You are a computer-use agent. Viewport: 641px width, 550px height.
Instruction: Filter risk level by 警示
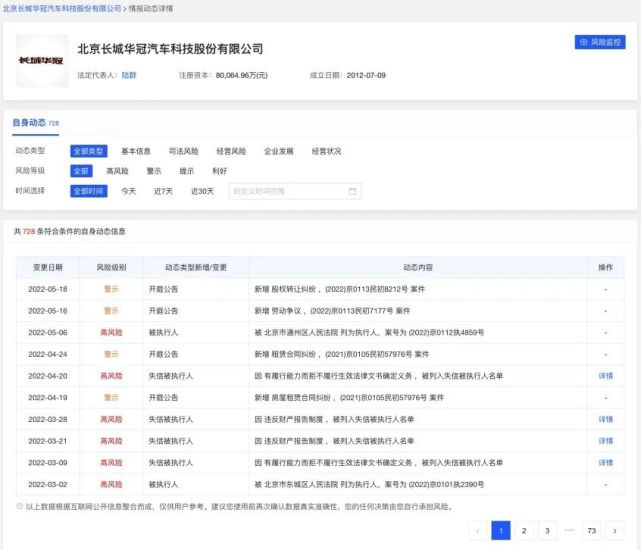pos(154,171)
